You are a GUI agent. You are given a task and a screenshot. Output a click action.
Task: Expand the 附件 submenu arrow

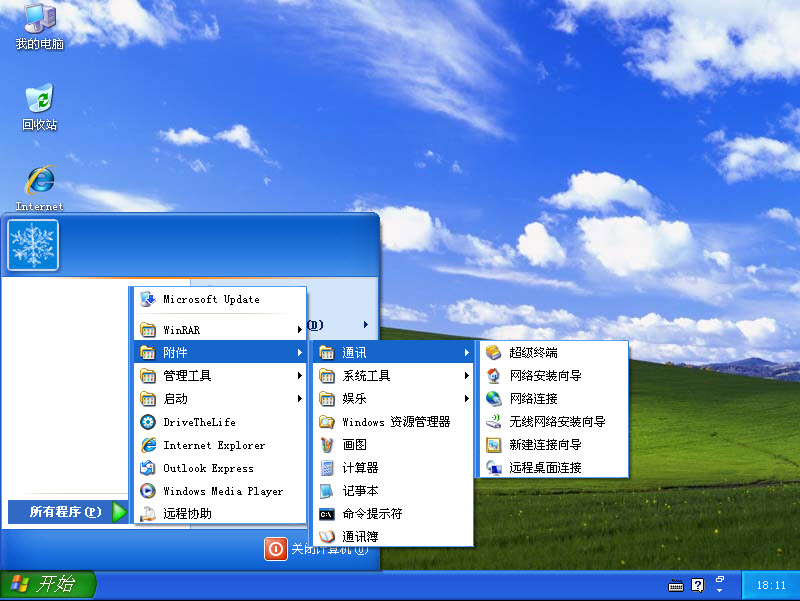point(299,353)
